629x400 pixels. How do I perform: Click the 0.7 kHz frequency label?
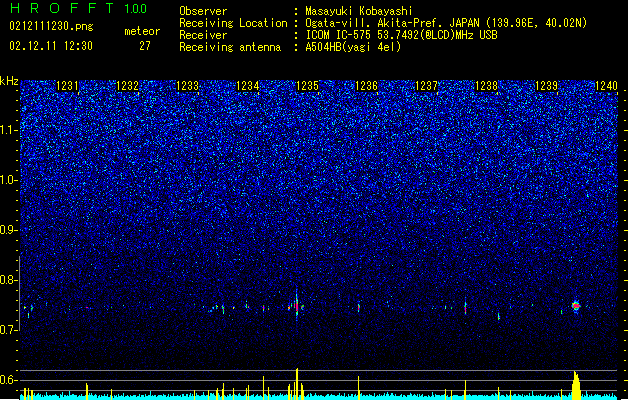point(9,330)
